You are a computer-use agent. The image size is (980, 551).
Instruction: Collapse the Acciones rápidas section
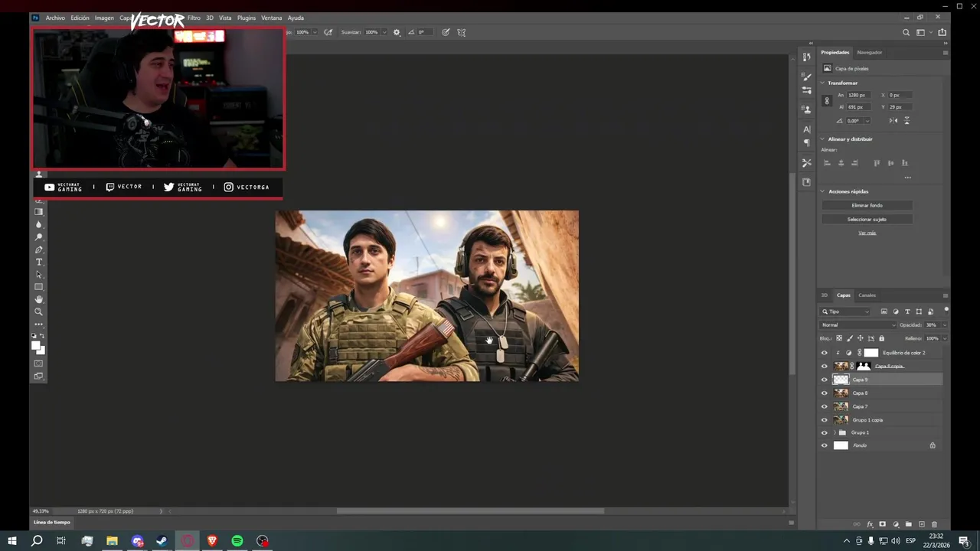coord(823,191)
